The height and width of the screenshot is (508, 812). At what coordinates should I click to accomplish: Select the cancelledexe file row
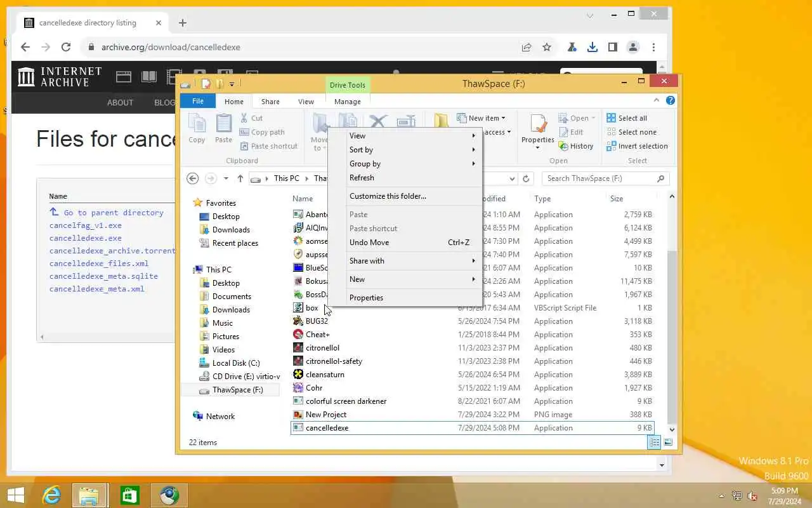click(x=472, y=428)
